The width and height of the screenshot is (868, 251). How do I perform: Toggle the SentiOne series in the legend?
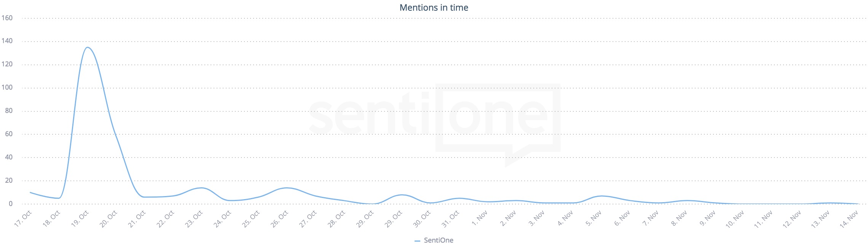(x=438, y=240)
